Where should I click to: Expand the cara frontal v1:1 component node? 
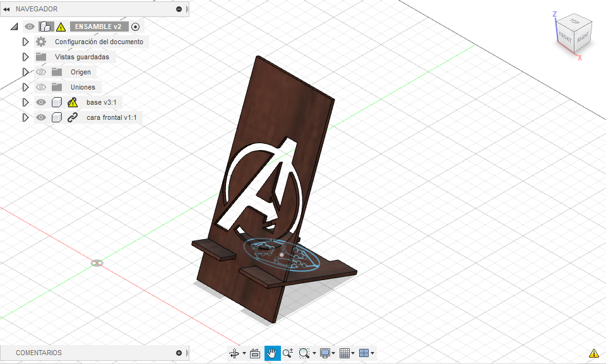pos(25,117)
